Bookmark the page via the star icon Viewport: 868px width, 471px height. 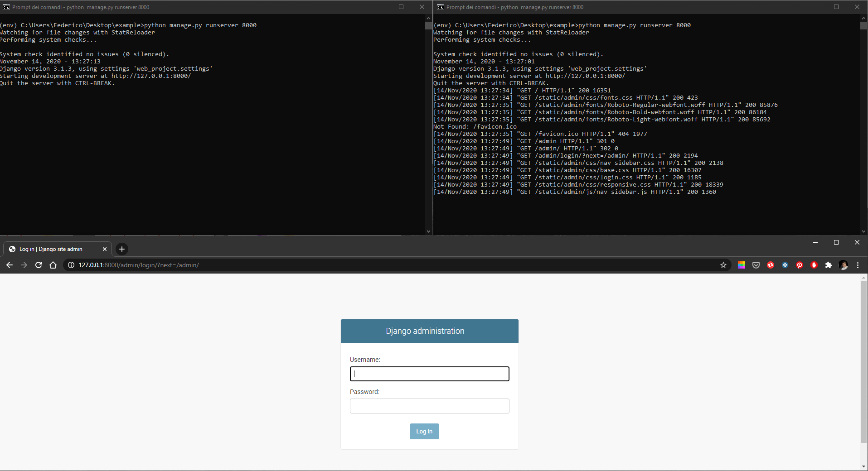(x=723, y=265)
